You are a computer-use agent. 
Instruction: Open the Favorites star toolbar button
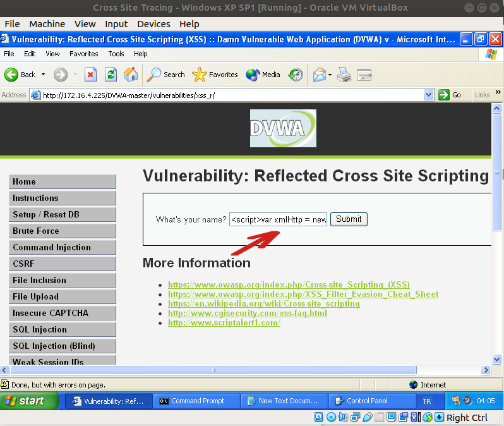coord(215,75)
